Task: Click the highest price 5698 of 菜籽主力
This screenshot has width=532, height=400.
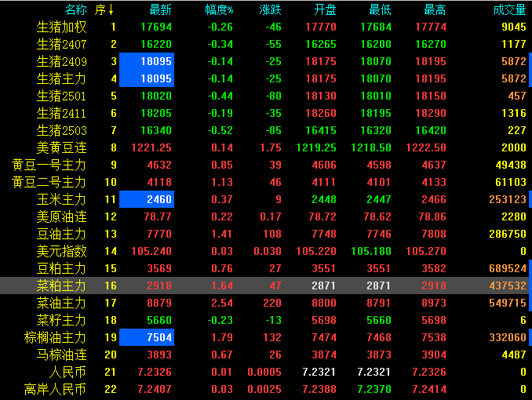Action: [x=434, y=320]
